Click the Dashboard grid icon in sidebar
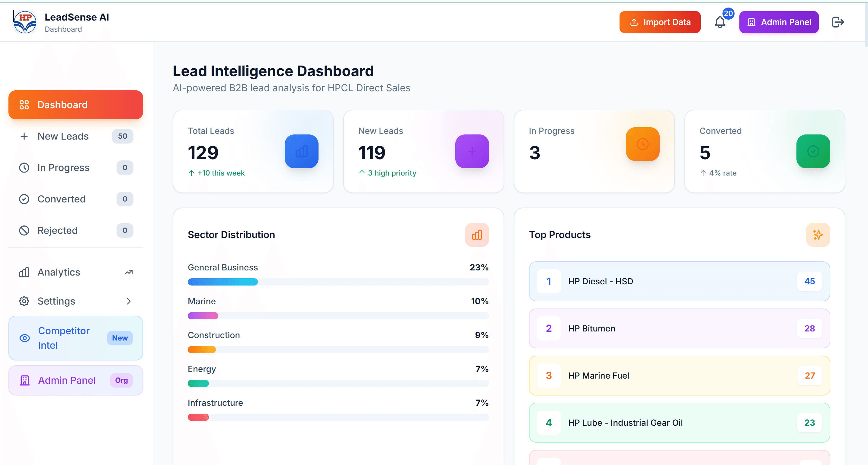The height and width of the screenshot is (465, 868). click(x=24, y=105)
